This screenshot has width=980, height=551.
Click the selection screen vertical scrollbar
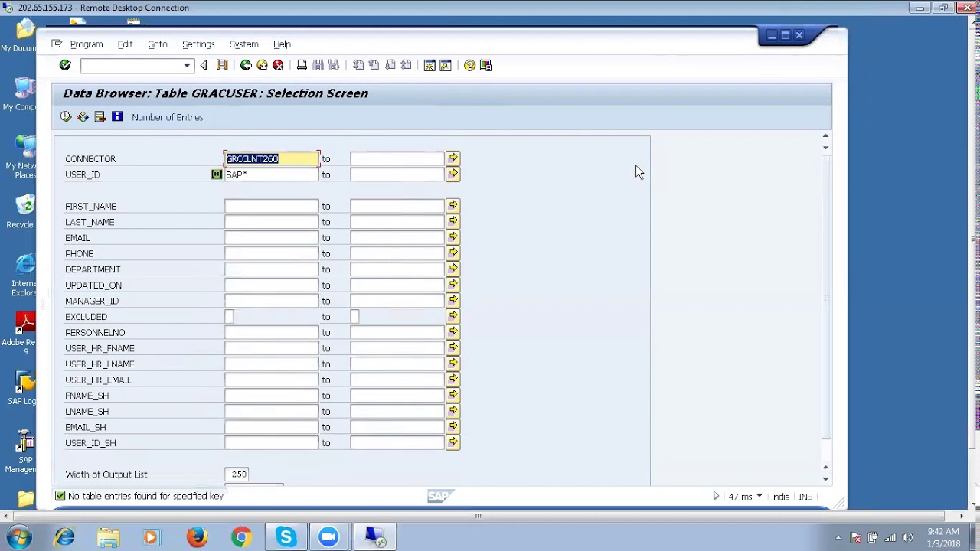825,295
